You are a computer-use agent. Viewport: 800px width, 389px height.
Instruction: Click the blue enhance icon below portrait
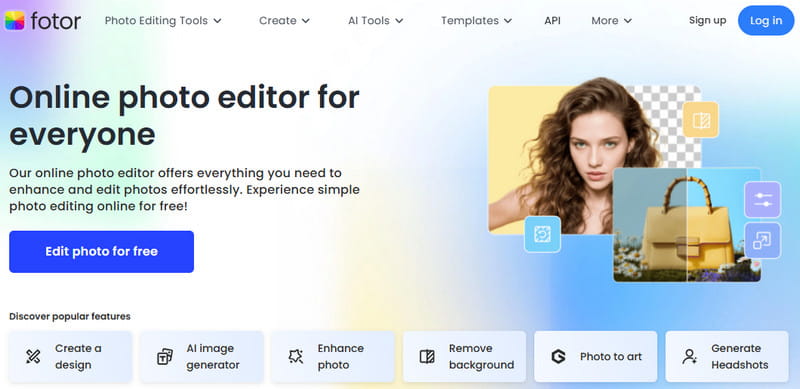pos(542,234)
